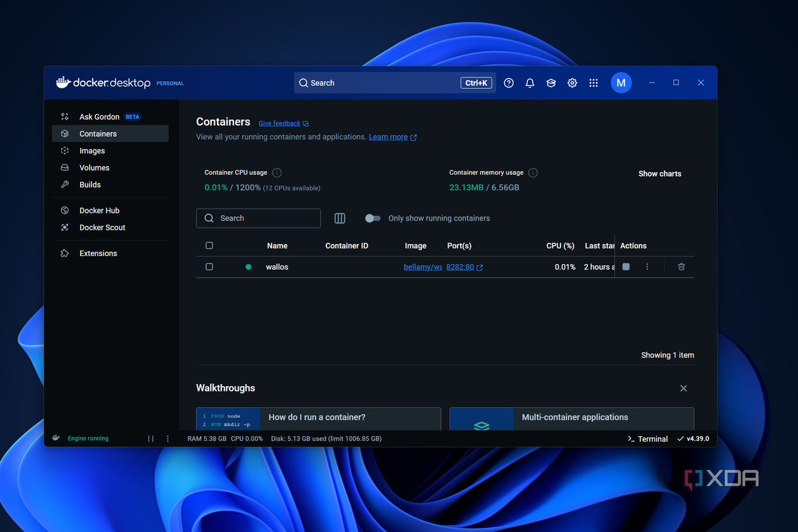Click the 23.13MB memory usage value
Screen dimensions: 798x532
click(x=466, y=187)
